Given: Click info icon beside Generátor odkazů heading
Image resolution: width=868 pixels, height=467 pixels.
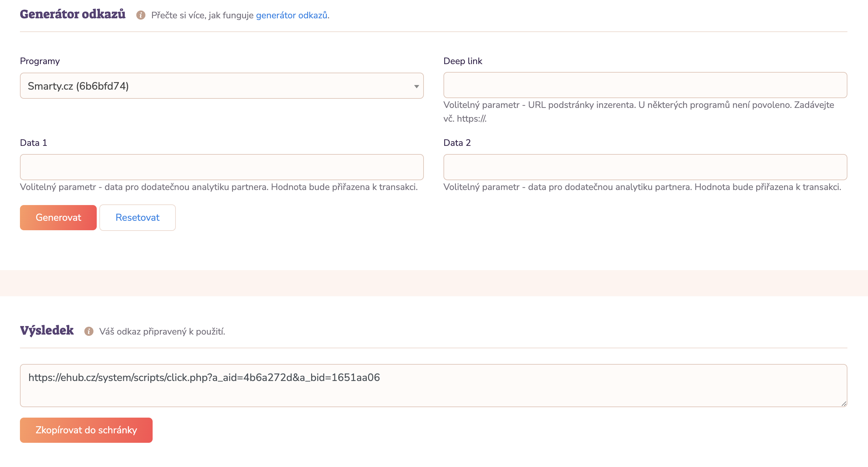Looking at the screenshot, I should coord(141,15).
